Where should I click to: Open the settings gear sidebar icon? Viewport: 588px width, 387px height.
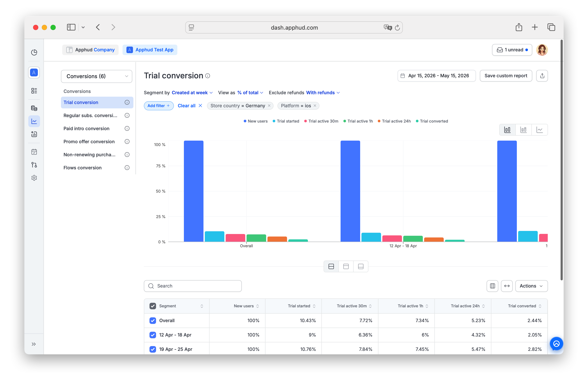pyautogui.click(x=34, y=178)
